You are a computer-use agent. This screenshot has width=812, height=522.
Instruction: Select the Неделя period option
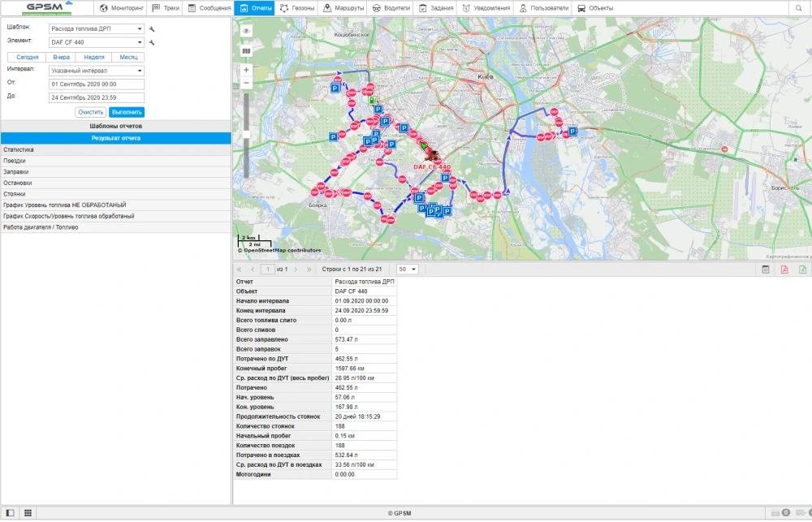[x=94, y=58]
